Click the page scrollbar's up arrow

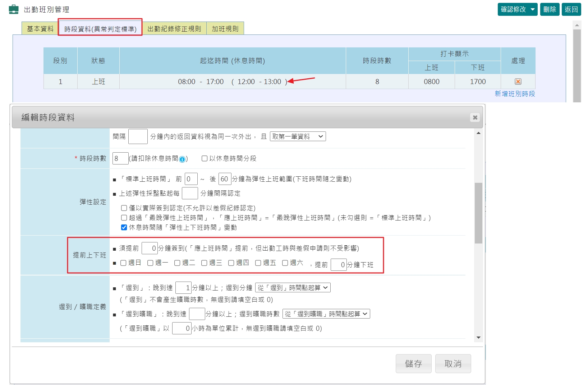[x=577, y=25]
